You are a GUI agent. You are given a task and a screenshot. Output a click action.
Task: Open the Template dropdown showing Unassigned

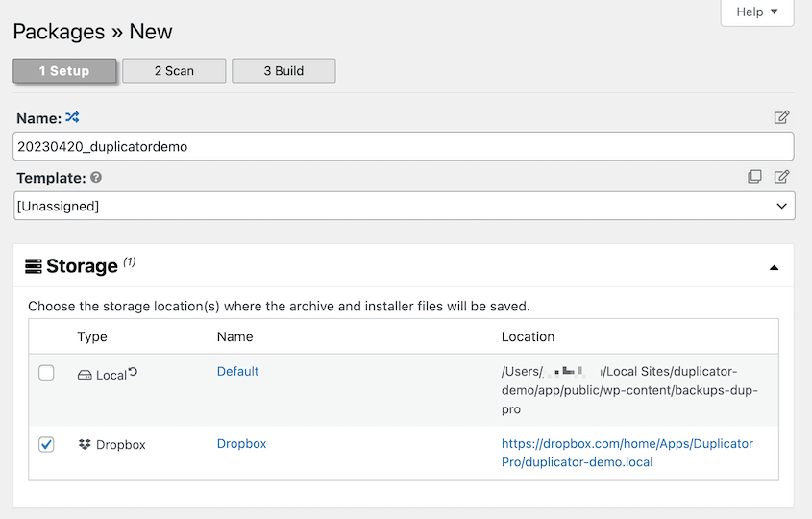(404, 206)
